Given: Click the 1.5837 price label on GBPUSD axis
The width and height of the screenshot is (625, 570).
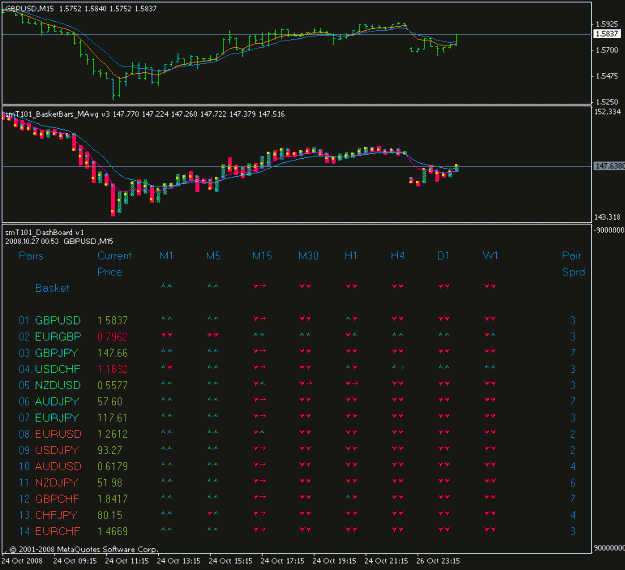Looking at the screenshot, I should pos(607,34).
